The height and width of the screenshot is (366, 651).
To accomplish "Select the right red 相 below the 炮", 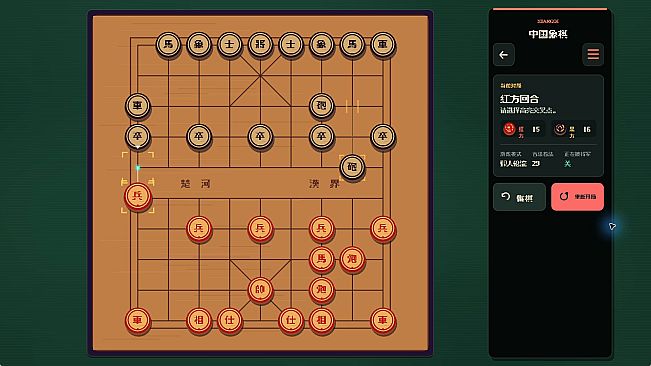I will [321, 320].
